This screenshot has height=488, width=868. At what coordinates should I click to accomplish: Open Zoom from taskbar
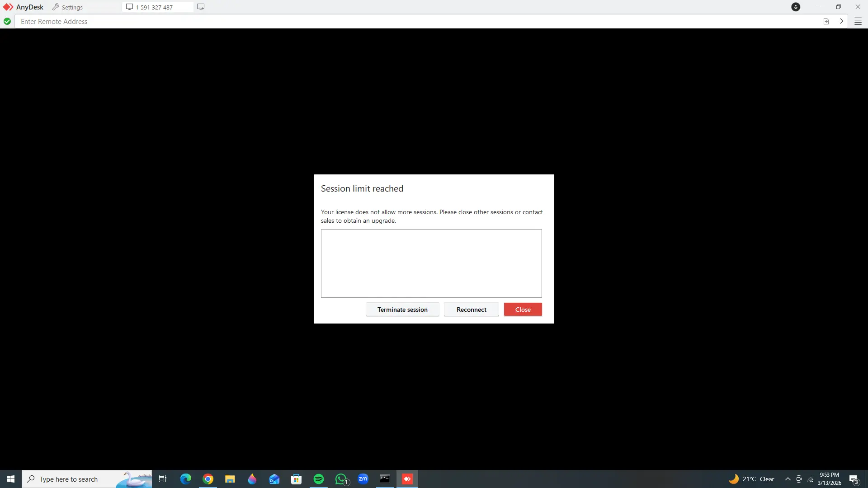(363, 479)
